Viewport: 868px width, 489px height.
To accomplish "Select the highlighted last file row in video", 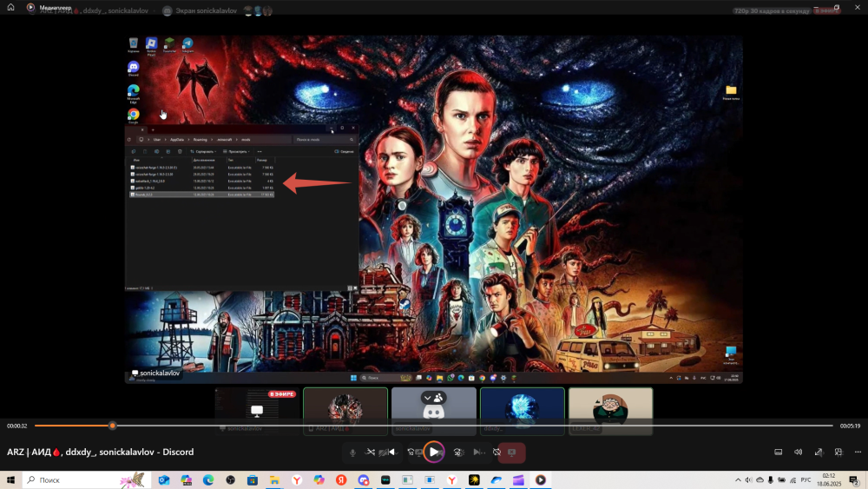I will coord(201,195).
